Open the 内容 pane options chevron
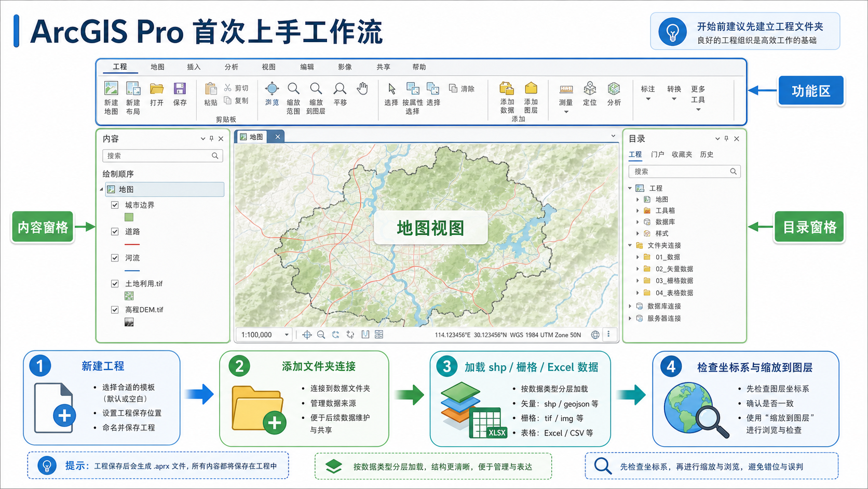The width and height of the screenshot is (868, 489). (203, 139)
